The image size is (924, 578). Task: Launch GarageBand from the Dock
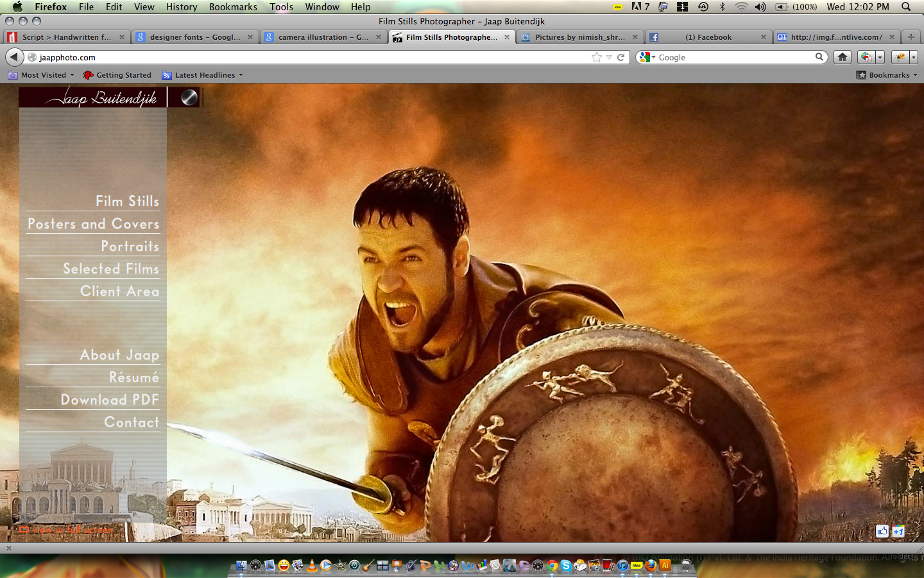point(368,565)
